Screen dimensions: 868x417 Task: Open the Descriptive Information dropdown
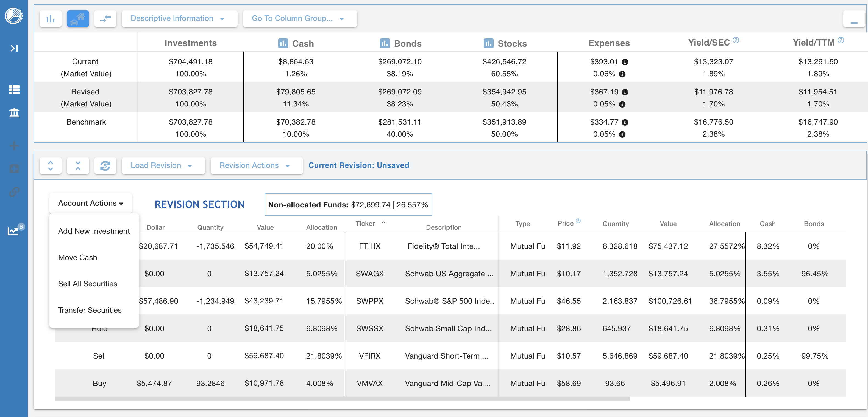coord(180,18)
